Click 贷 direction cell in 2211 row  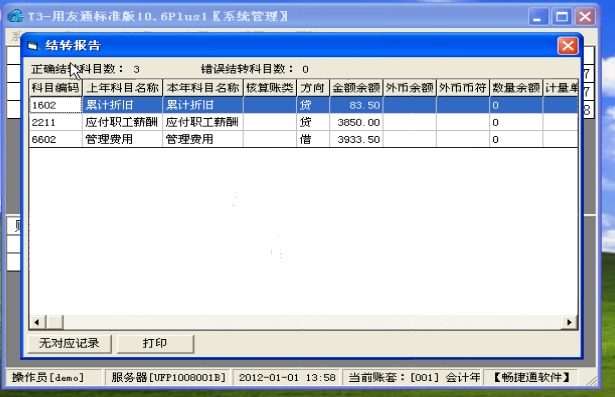pos(313,122)
